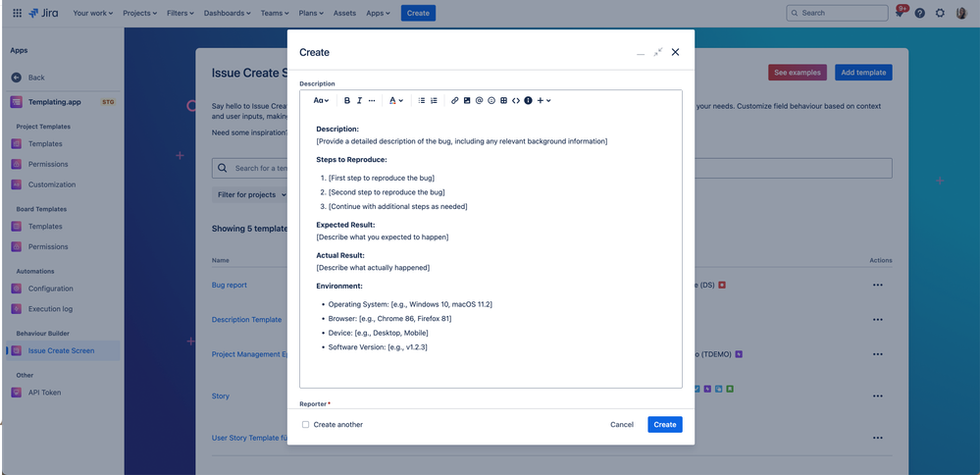Select Issue Create Screen in the sidebar

coord(61,350)
